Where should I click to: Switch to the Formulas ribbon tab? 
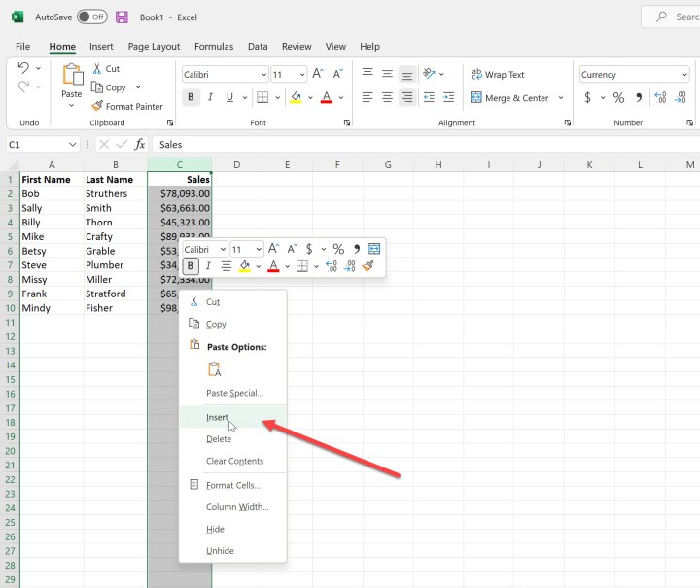pos(213,46)
